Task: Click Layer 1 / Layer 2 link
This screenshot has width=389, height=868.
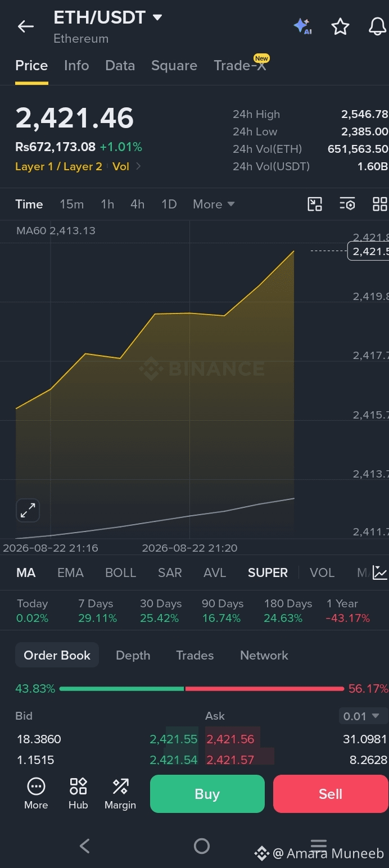Action: click(x=59, y=166)
